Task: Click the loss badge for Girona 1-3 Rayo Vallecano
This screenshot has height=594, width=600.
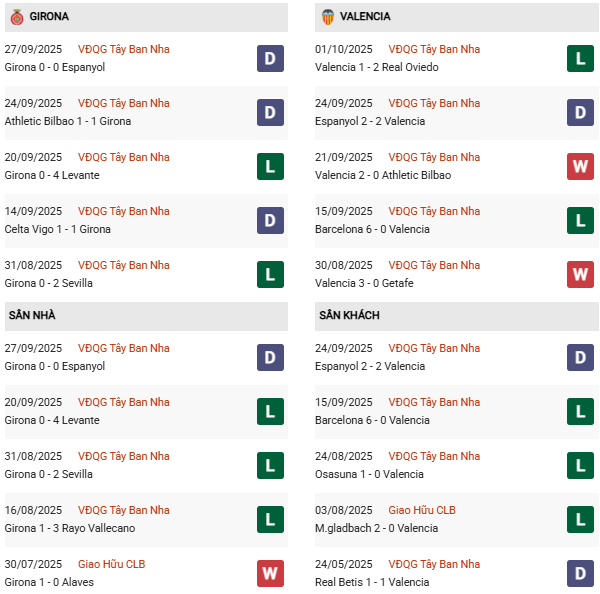Action: click(x=270, y=520)
